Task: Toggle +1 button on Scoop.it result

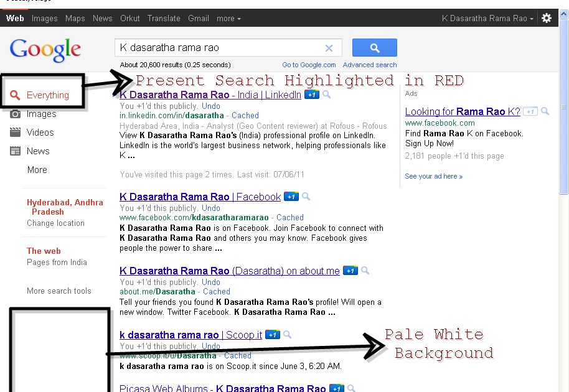Action: coord(273,335)
